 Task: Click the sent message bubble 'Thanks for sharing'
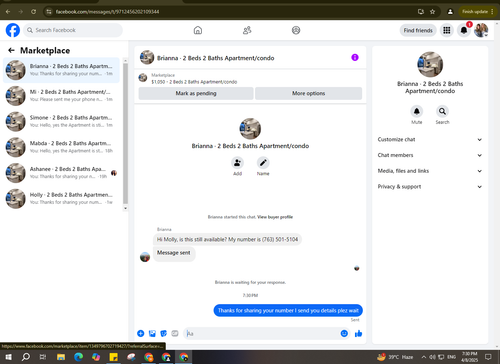tap(288, 310)
